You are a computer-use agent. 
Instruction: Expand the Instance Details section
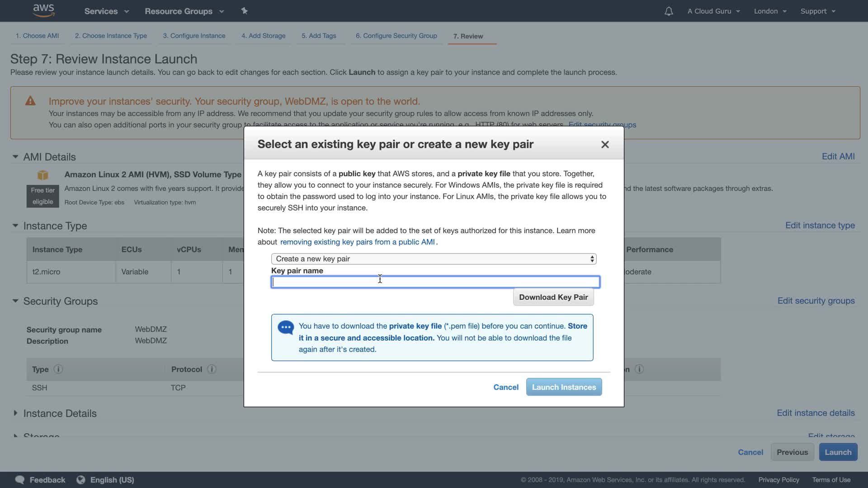click(x=15, y=413)
